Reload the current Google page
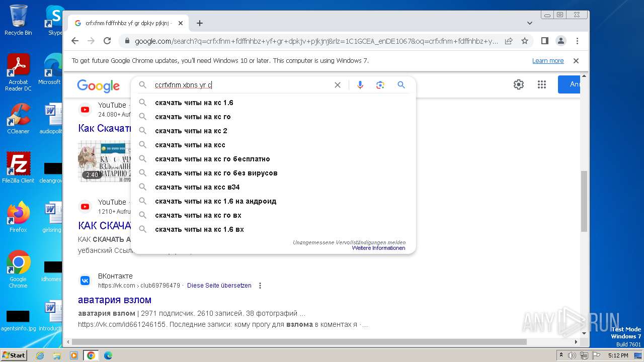 tap(107, 41)
